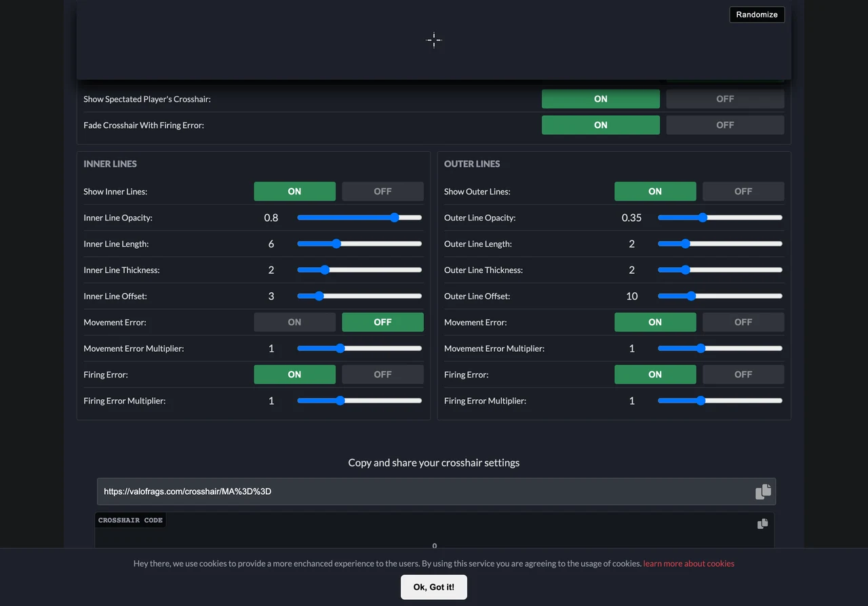
Task: Click the crosshair preview in the top panel
Action: pyautogui.click(x=434, y=40)
